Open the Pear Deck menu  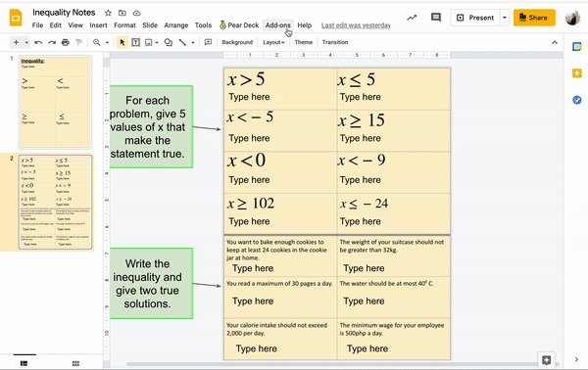239,25
